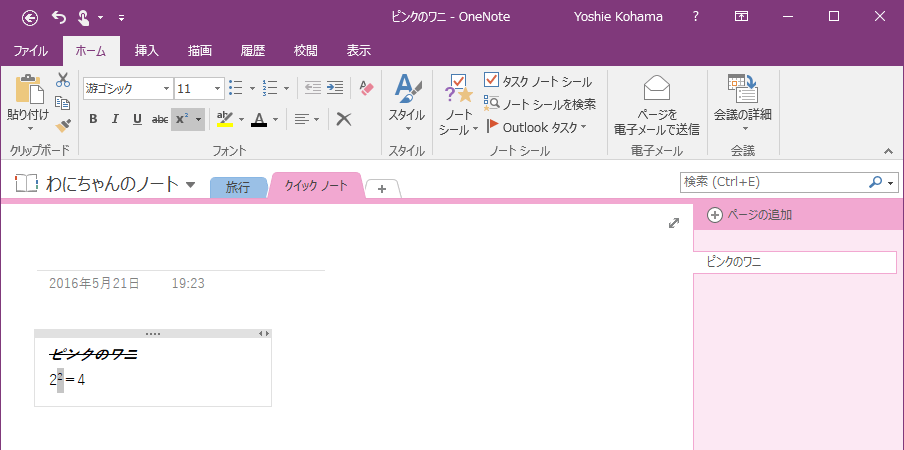Select the Format Painter brush

pyautogui.click(x=63, y=126)
